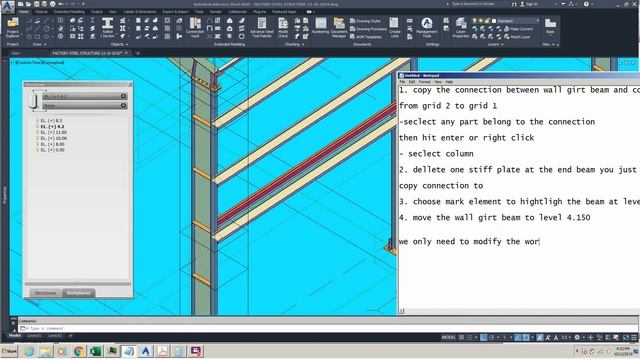
Task: Click the command line input field
Action: pos(327,328)
